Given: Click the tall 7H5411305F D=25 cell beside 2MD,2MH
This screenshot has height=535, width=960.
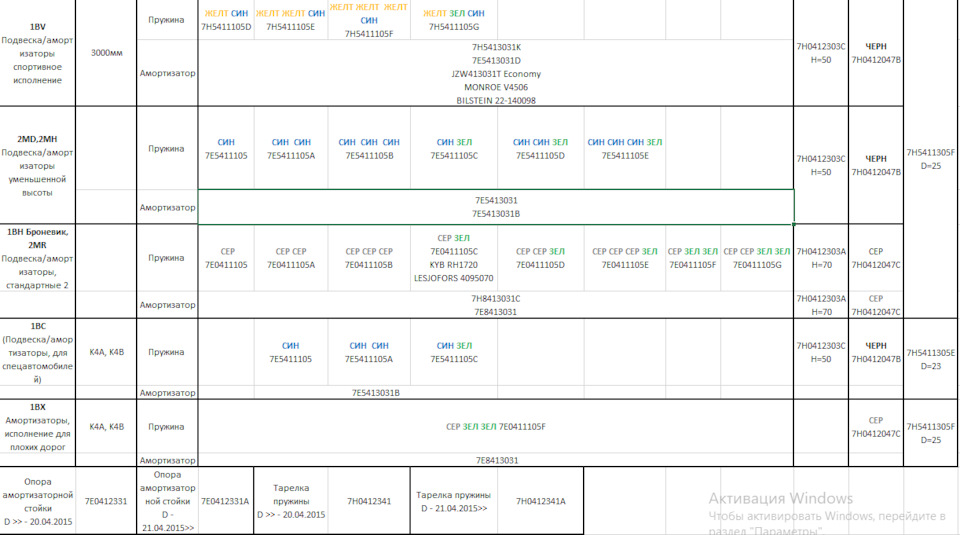Looking at the screenshot, I should tap(931, 159).
